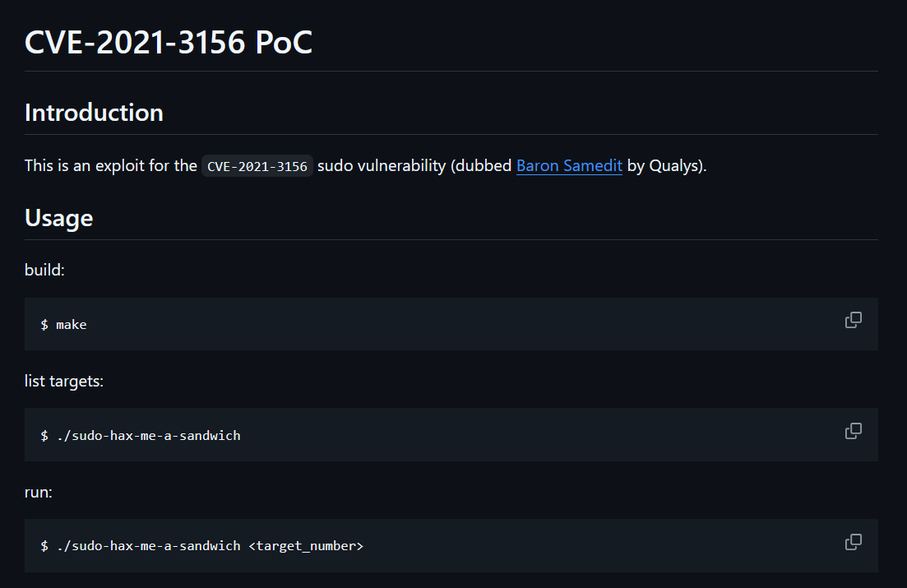Image resolution: width=907 pixels, height=588 pixels.
Task: Click the 'by Qualys' text in introduction
Action: pos(664,165)
